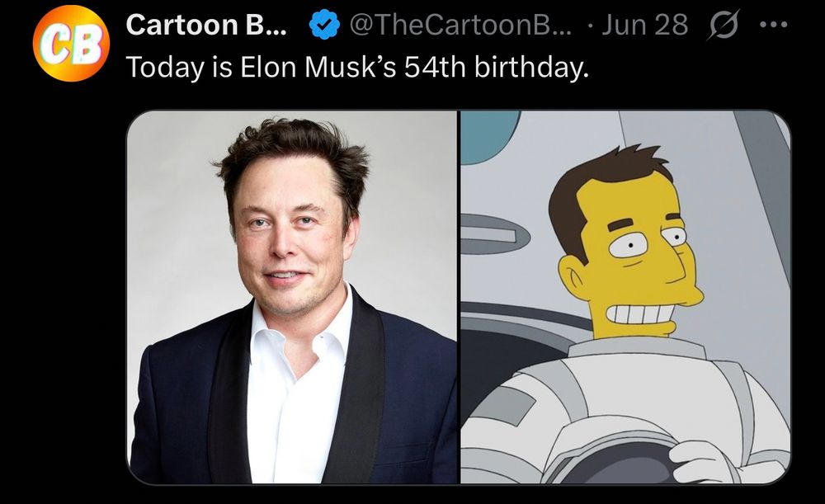Image resolution: width=825 pixels, height=504 pixels.
Task: Open the Jun 28 post timestamp
Action: [644, 25]
